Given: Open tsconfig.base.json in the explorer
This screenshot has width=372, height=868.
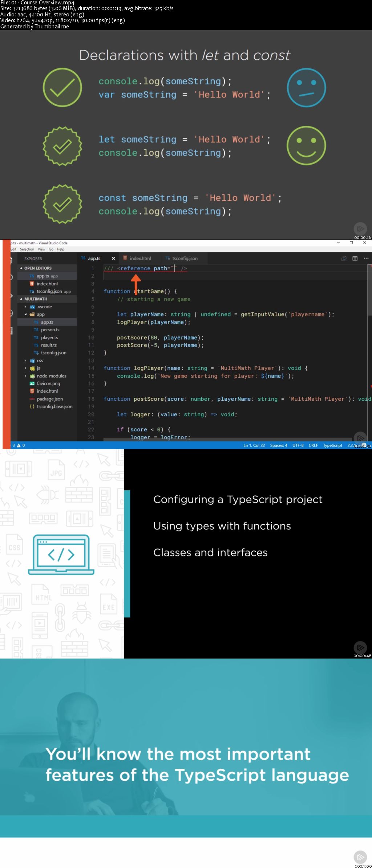Looking at the screenshot, I should [x=47, y=407].
